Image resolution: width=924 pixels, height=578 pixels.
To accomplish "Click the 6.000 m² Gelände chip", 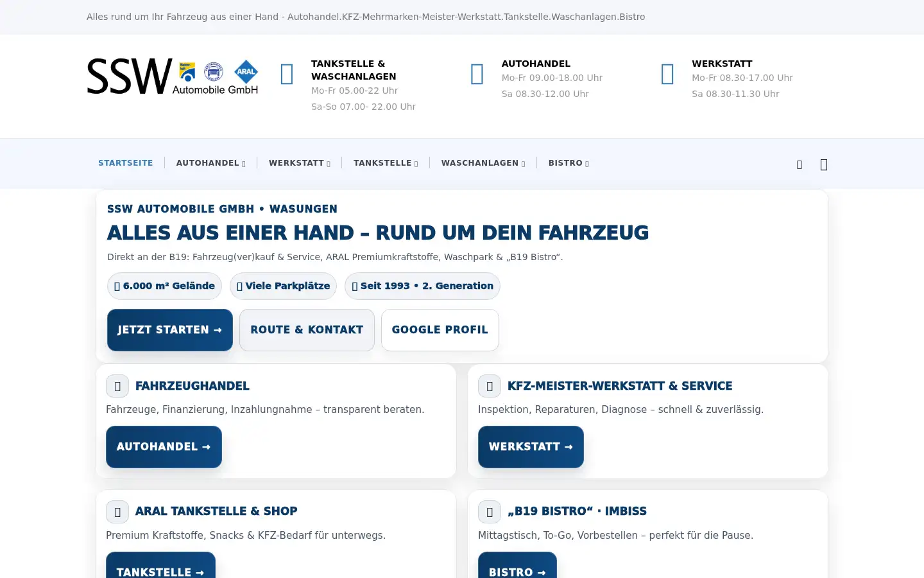I will coord(164,286).
